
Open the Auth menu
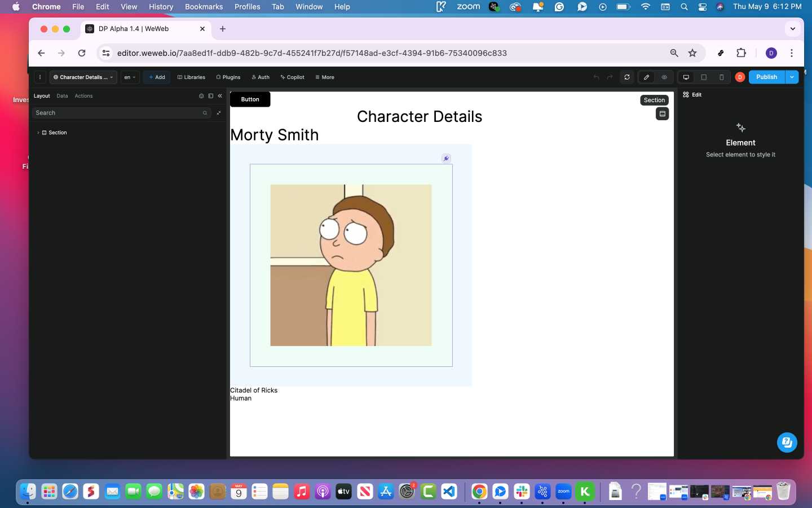coord(261,77)
